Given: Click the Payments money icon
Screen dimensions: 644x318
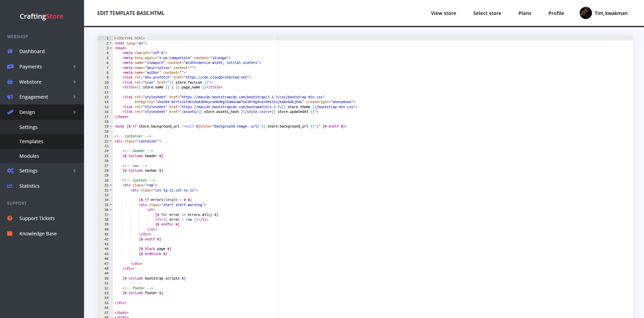Looking at the screenshot, I should [x=10, y=67].
